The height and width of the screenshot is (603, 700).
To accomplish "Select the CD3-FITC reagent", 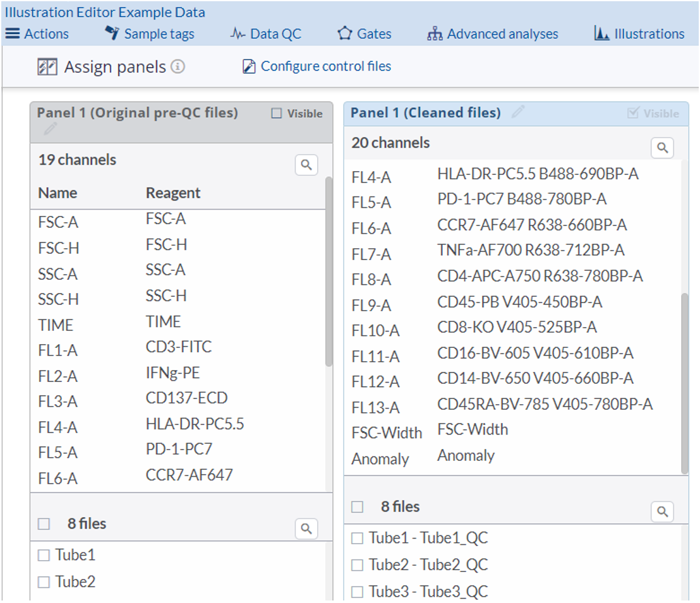I will (x=179, y=347).
